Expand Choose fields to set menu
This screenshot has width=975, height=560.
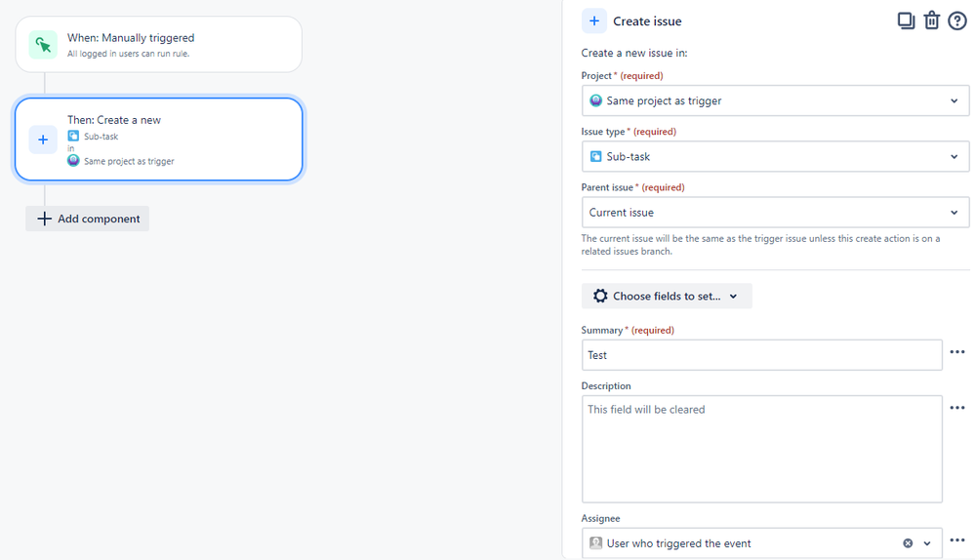tap(667, 296)
